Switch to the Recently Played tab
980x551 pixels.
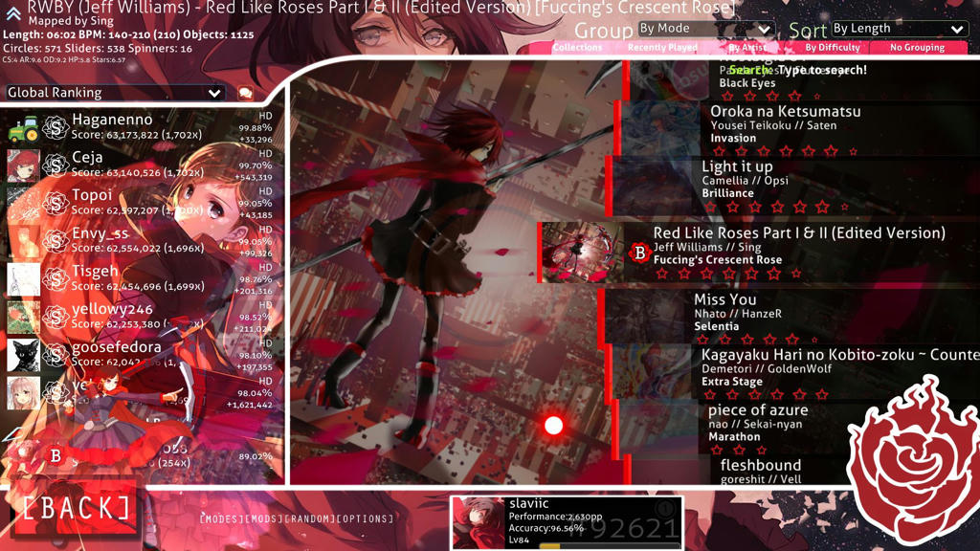(662, 48)
